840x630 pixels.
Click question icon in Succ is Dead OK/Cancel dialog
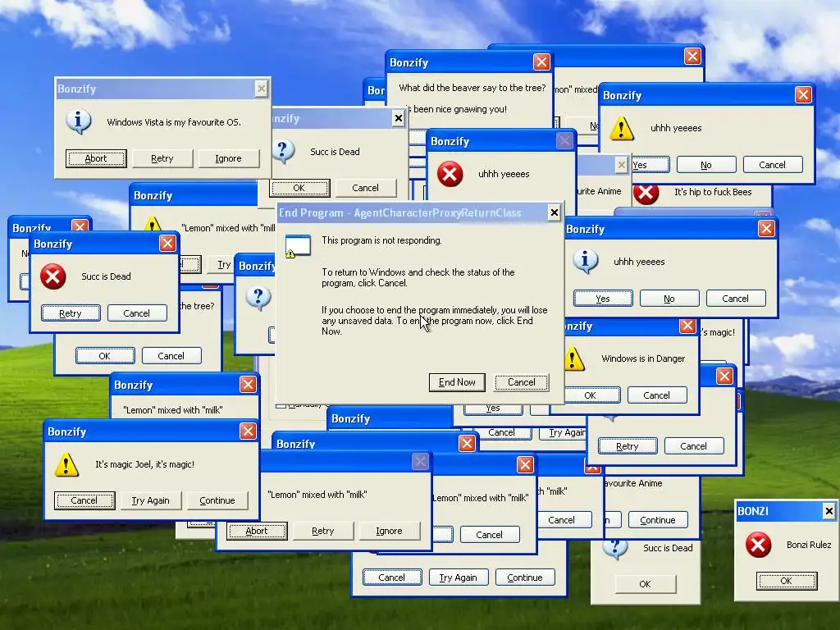(x=283, y=152)
